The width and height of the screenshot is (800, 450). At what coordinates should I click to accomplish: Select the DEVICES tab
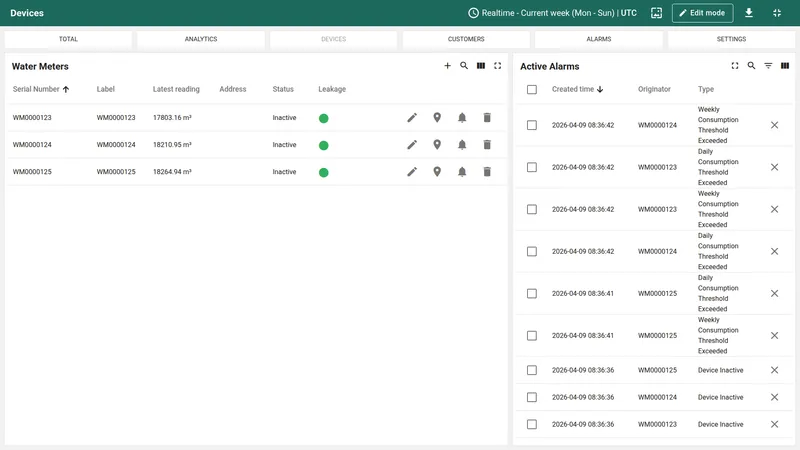click(334, 39)
